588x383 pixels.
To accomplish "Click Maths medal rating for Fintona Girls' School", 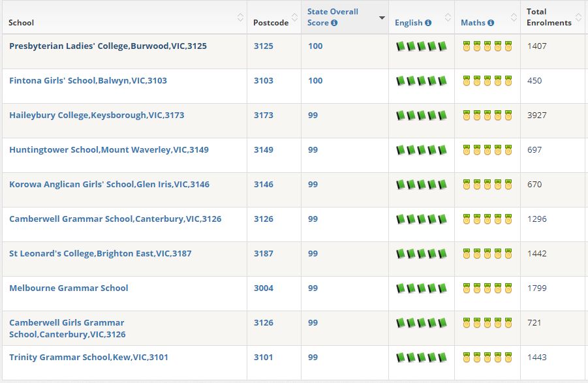I will coord(487,80).
